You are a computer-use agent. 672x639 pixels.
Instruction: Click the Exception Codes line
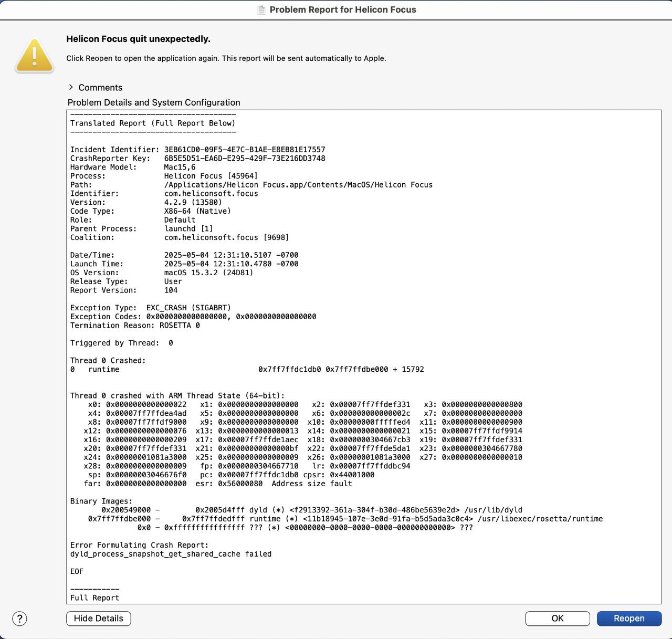(x=193, y=317)
